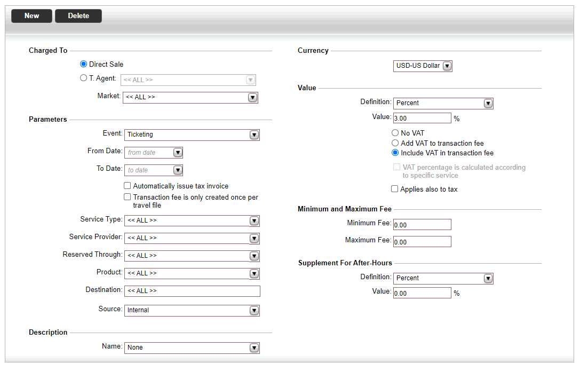Check VAT percentage calculated according to specific service

coord(397,167)
